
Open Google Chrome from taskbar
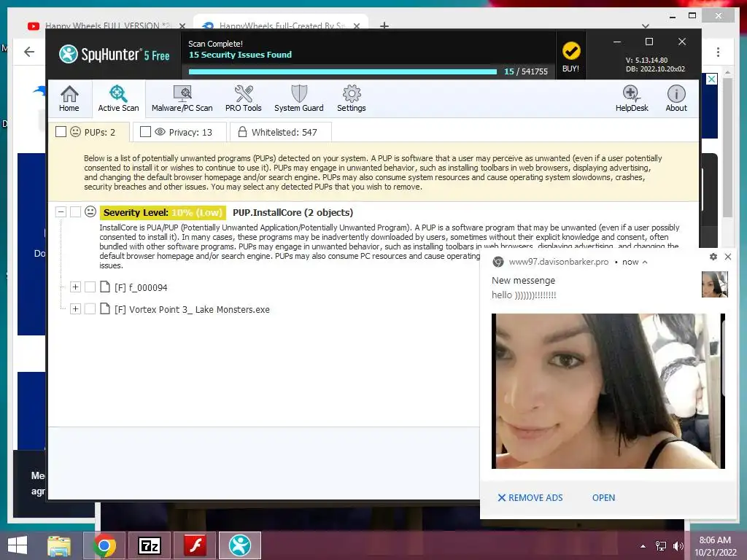pyautogui.click(x=104, y=545)
